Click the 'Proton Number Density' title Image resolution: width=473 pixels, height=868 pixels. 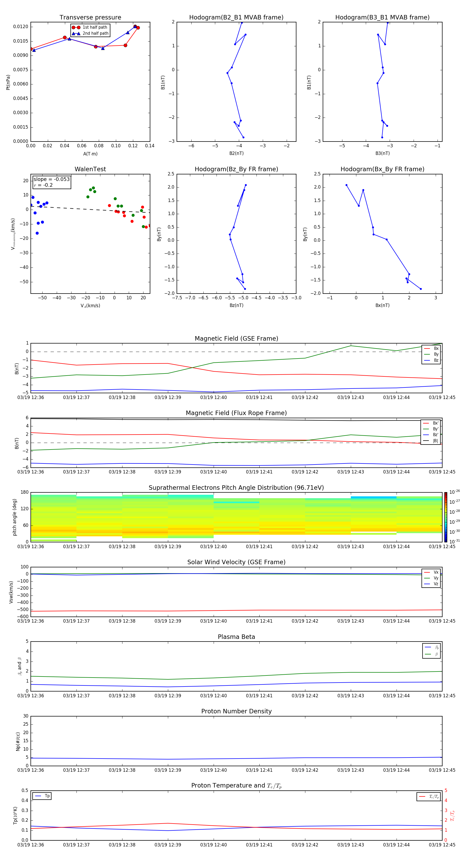click(236, 711)
